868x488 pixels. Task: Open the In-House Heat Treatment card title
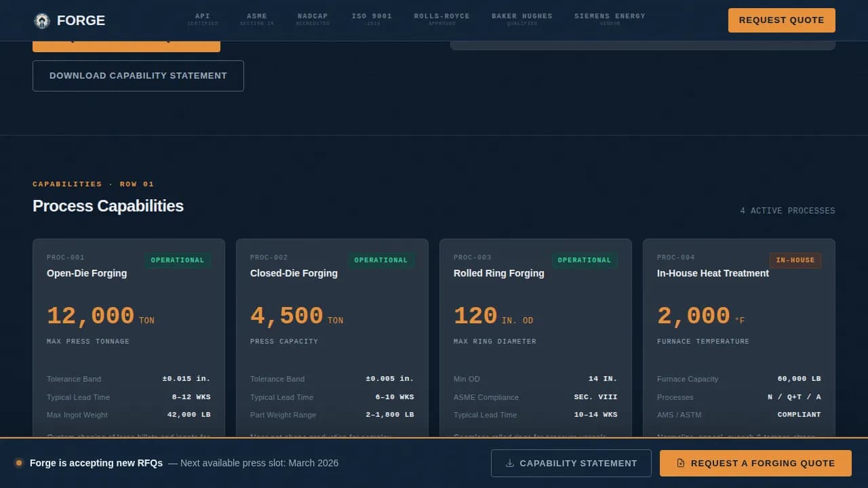tap(713, 273)
